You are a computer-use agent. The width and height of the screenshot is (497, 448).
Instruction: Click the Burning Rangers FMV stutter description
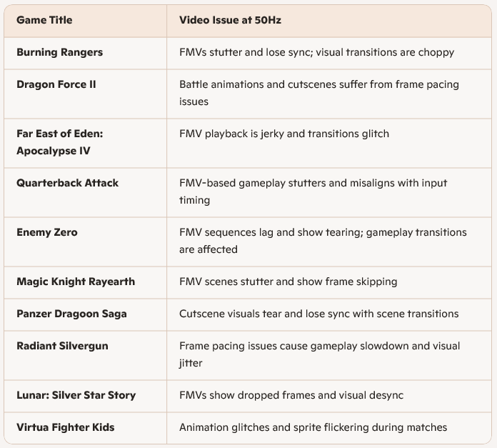[316, 52]
